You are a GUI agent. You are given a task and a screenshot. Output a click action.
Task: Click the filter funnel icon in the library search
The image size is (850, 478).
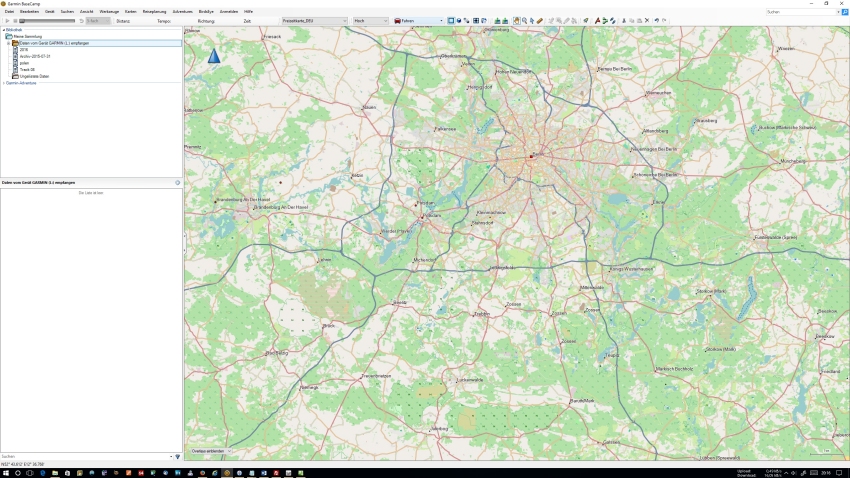(178, 456)
